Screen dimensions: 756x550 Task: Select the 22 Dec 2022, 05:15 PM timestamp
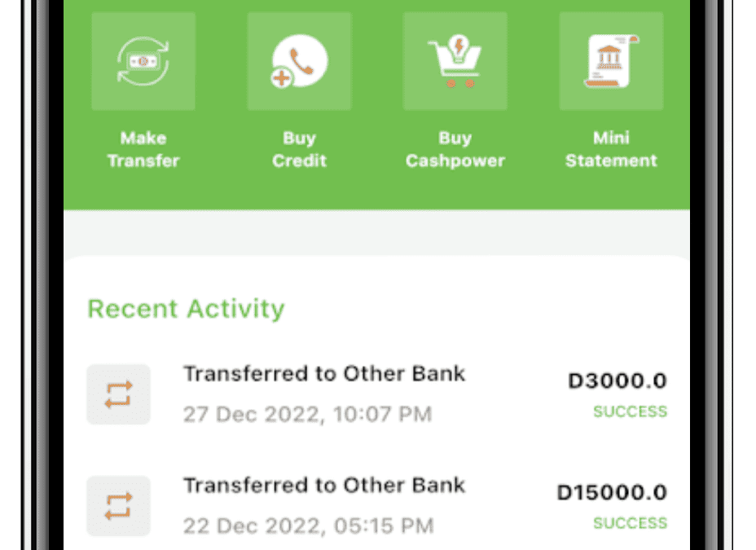(306, 526)
